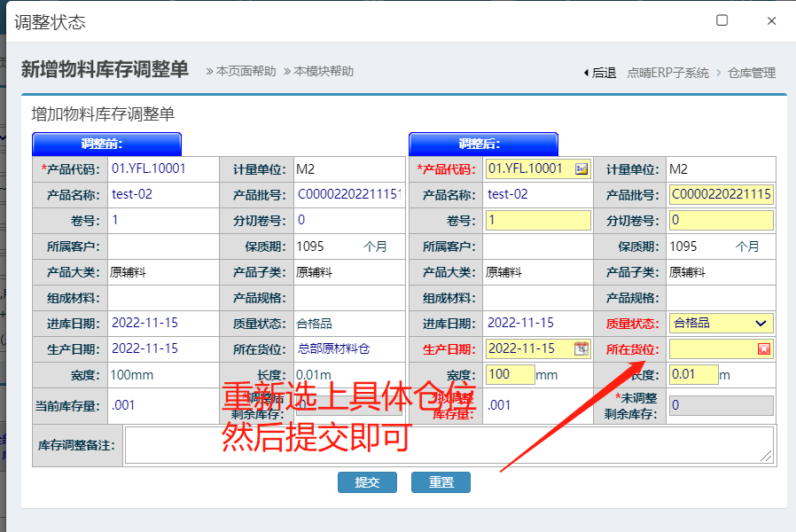Navigate to 仓库管理 breadcrumb

point(752,73)
